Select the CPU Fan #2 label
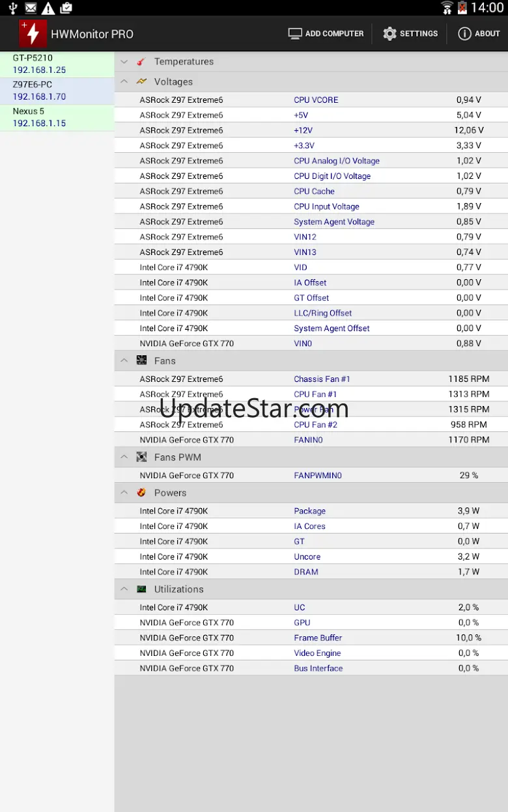508x812 pixels. click(315, 425)
